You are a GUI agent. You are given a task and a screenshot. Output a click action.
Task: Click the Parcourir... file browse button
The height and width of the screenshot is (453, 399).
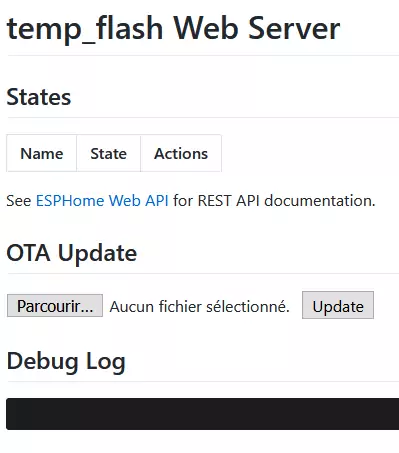(x=55, y=306)
